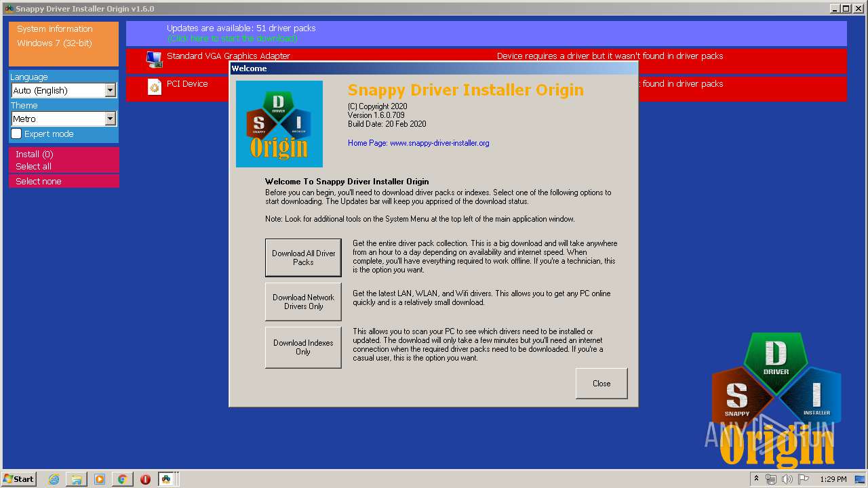Image resolution: width=868 pixels, height=488 pixels.
Task: Minimize the main Snappy Driver Installer window
Action: [x=835, y=9]
